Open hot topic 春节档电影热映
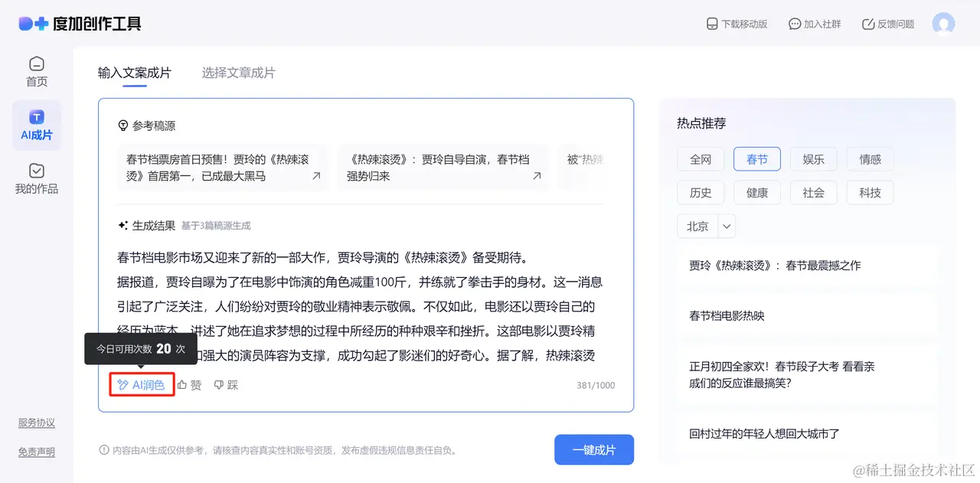The width and height of the screenshot is (980, 483). point(807,315)
